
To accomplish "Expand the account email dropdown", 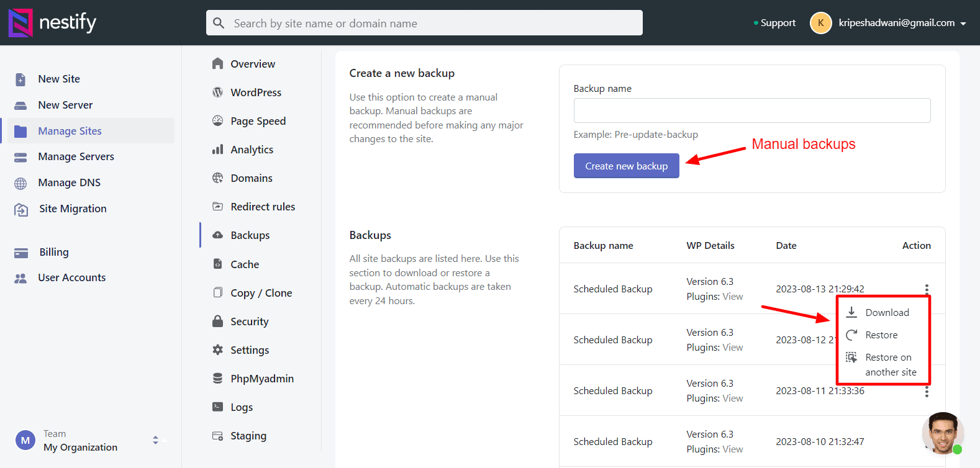I will click(963, 24).
